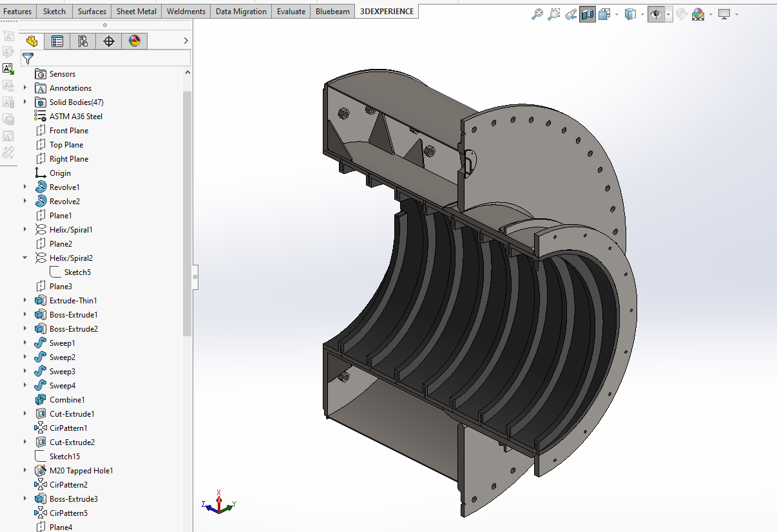
Task: Select the Front Plane in feature tree
Action: point(69,130)
